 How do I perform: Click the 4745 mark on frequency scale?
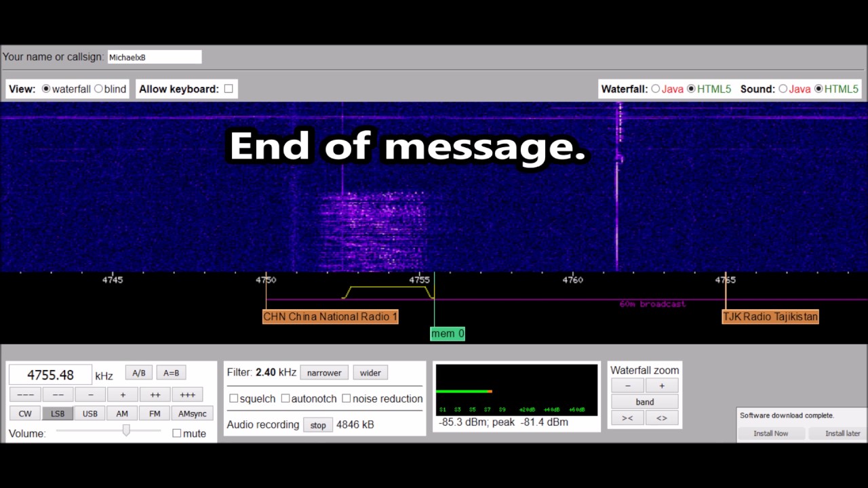113,279
